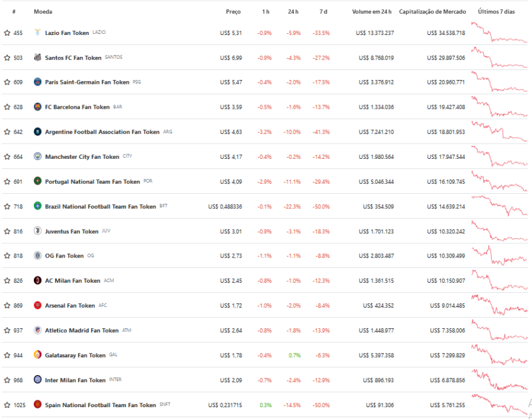Toggle the favorite star for Galatasaray
This screenshot has width=532, height=419.
(x=7, y=355)
